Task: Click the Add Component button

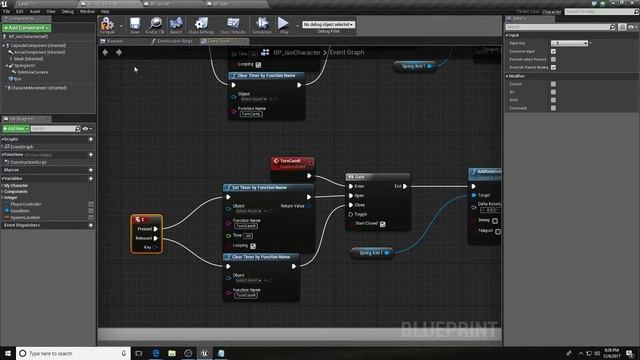Action: pyautogui.click(x=27, y=28)
